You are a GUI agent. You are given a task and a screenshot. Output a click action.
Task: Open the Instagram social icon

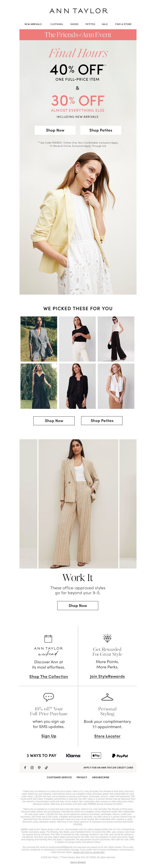point(32,767)
